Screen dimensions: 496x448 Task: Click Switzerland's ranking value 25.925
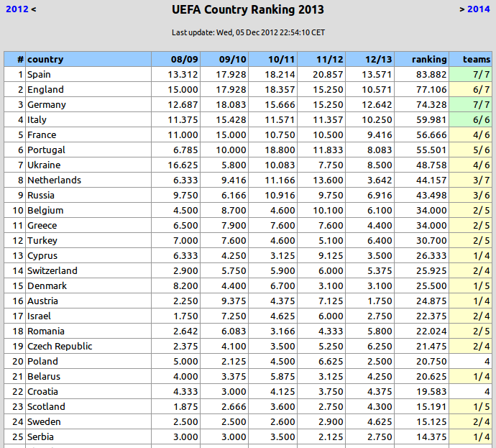click(431, 271)
